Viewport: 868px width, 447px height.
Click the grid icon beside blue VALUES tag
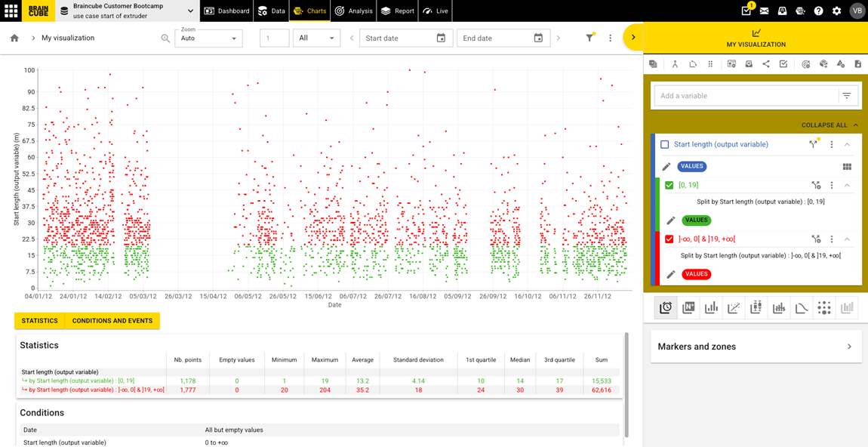[847, 167]
